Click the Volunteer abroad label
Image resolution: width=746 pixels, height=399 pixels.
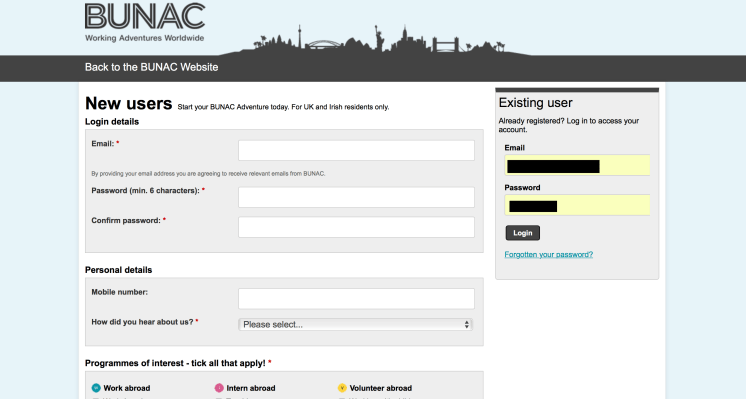tap(381, 388)
